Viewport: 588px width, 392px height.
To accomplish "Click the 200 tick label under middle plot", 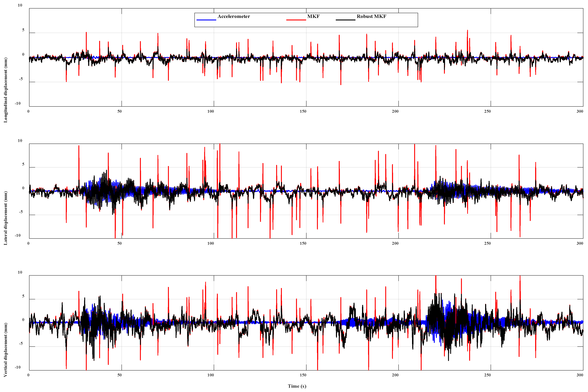I will coord(395,243).
